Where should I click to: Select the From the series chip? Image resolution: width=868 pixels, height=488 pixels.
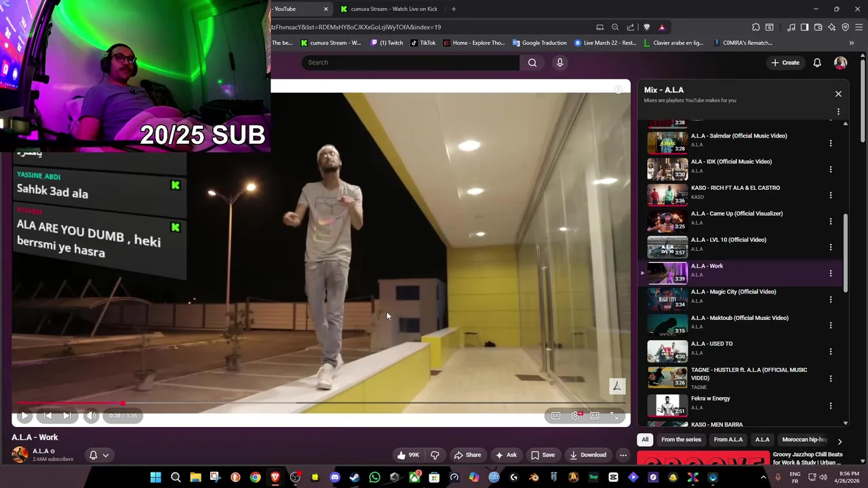[681, 439]
